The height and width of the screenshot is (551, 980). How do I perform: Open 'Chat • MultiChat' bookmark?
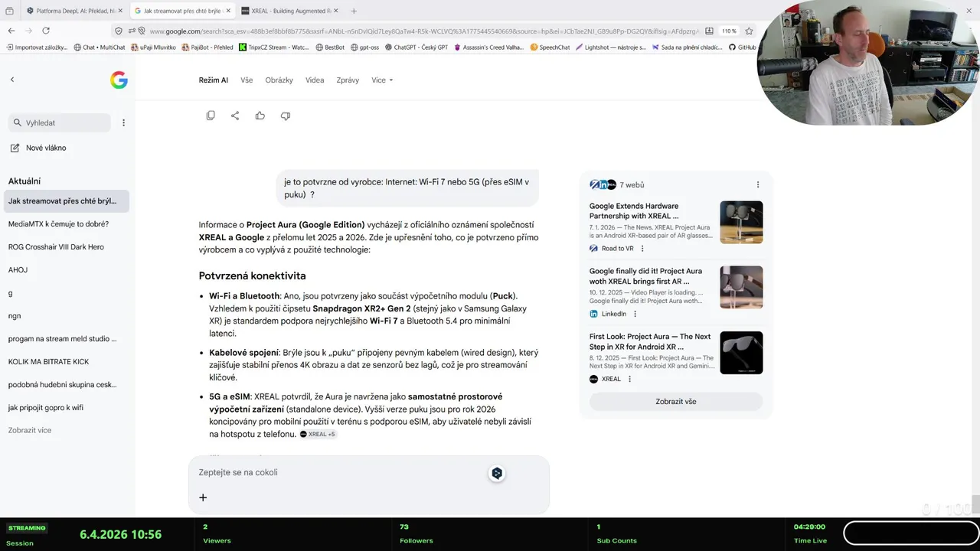click(x=99, y=47)
